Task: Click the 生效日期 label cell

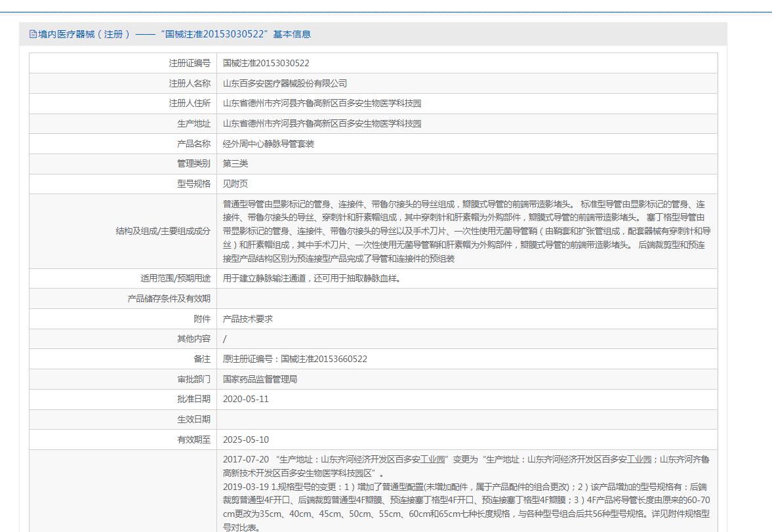Action: point(123,419)
